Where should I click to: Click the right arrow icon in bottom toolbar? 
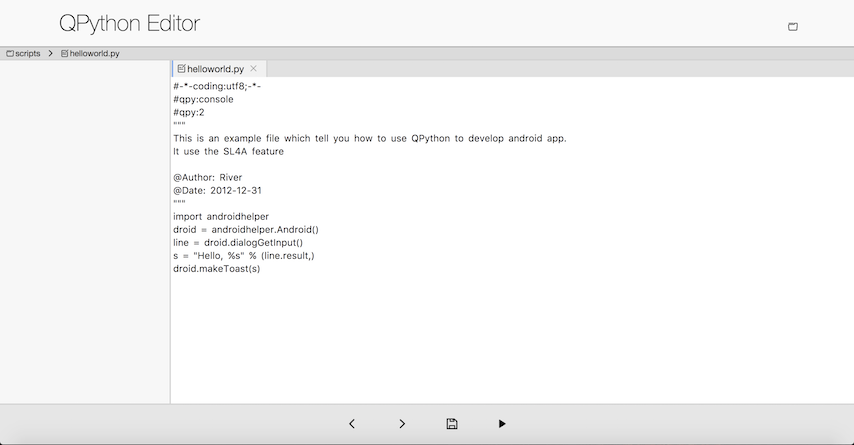(x=402, y=424)
